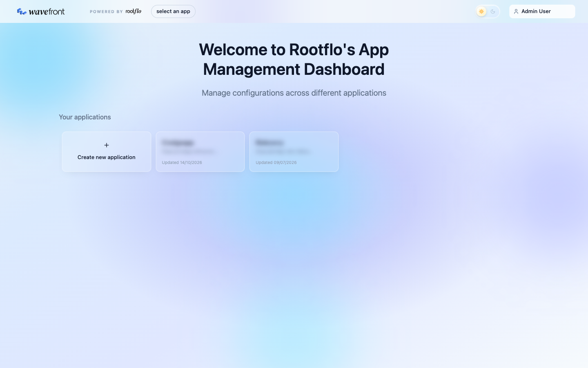Screen dimensions: 588x368
Task: Open the 'select an app' dropdown
Action: (173, 11)
